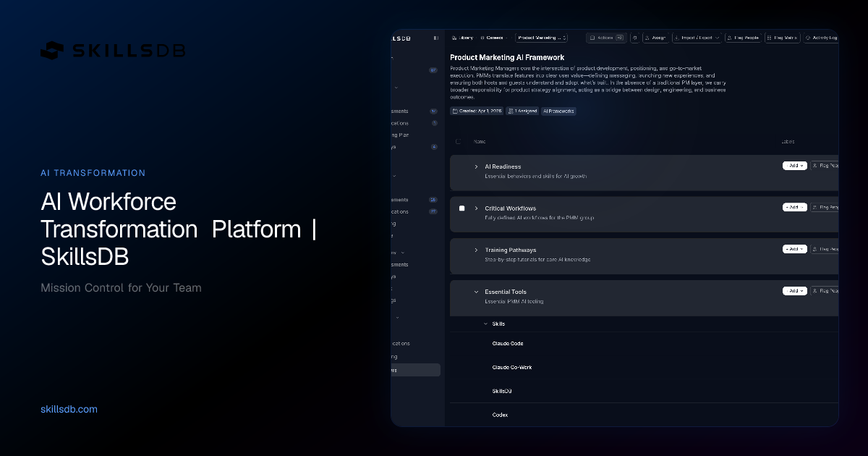The height and width of the screenshot is (456, 868).
Task: Click the Actions button in toolbar
Action: pyautogui.click(x=606, y=38)
